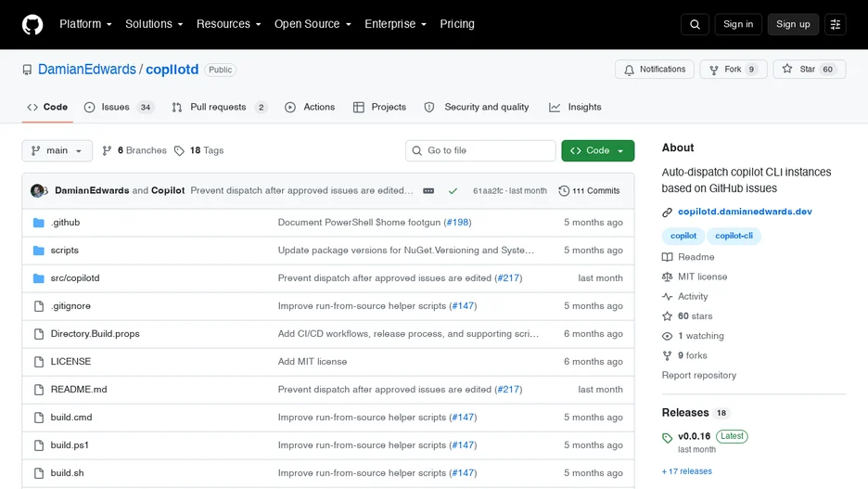
Task: Click the green commit status checkmark
Action: pos(453,191)
